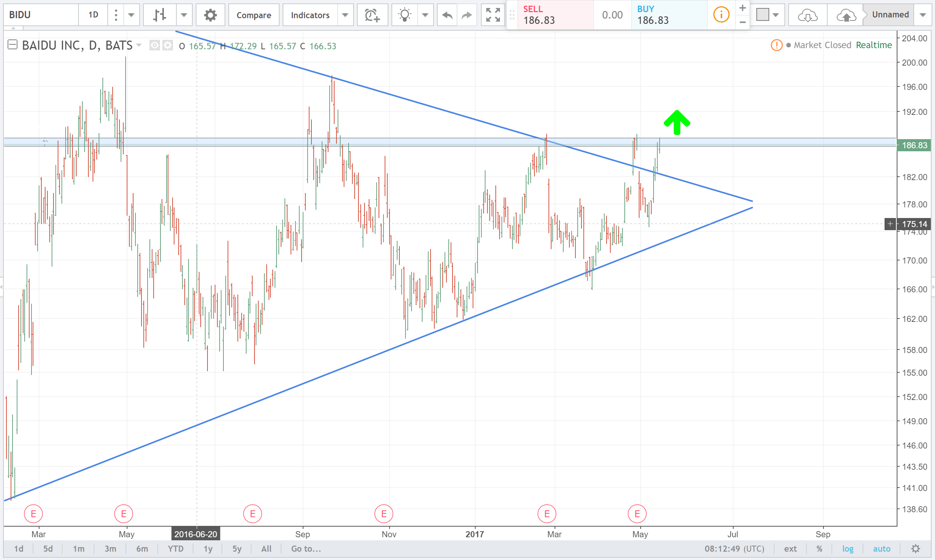Toggle log scale
Screen dimensions: 935x560
(848, 549)
